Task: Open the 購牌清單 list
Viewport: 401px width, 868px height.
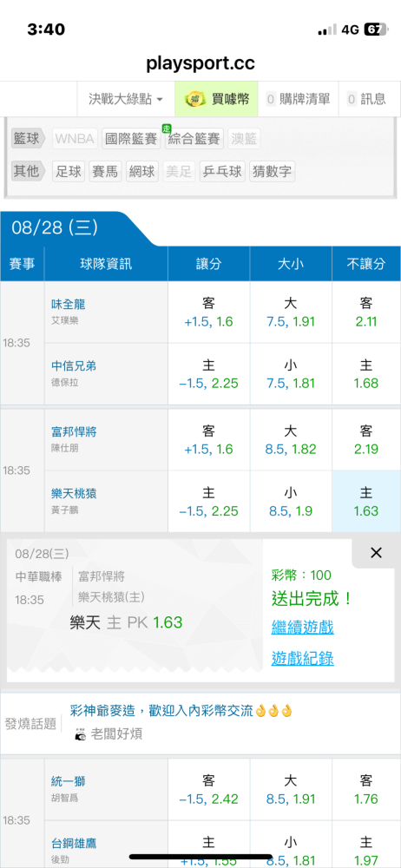Action: point(298,99)
